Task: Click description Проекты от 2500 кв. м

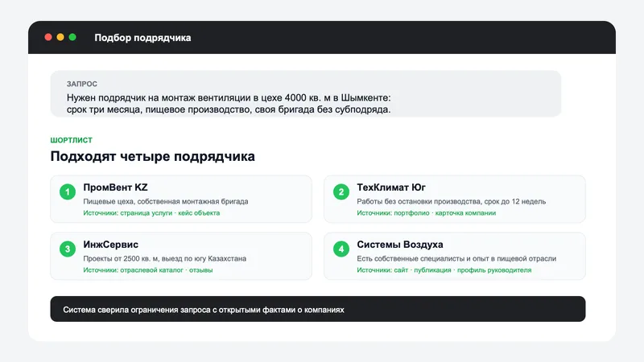Action: click(165, 258)
